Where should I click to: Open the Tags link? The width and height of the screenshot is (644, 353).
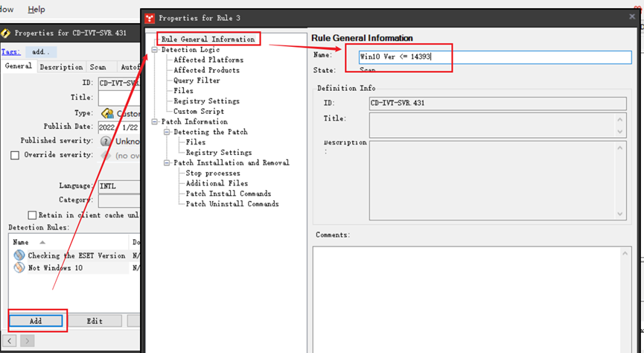[x=10, y=52]
